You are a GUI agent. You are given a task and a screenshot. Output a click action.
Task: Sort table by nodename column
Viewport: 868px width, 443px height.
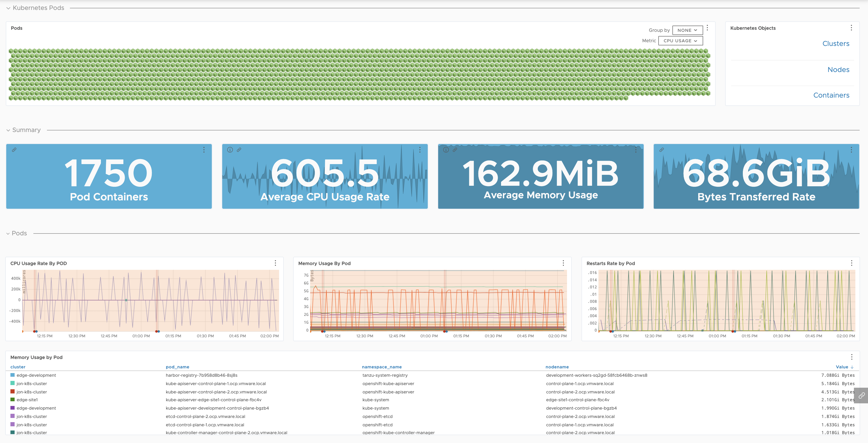click(x=557, y=367)
